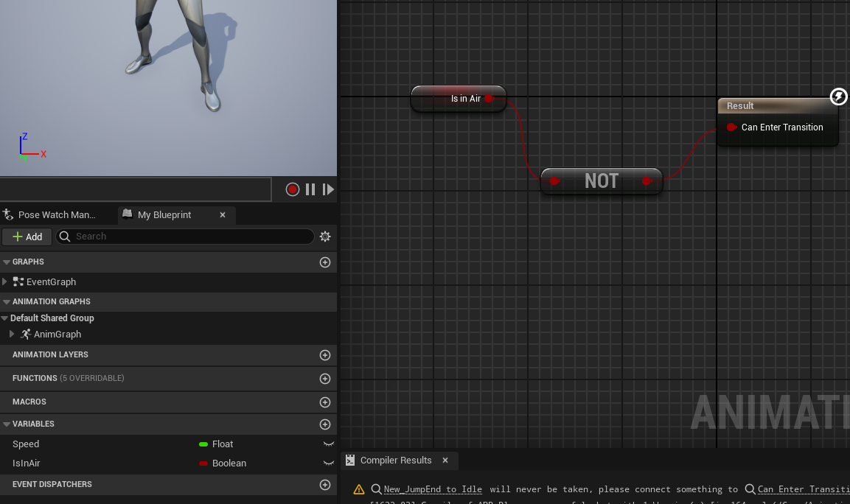Viewport: 850px width, 504px height.
Task: Add new macro plus icon
Action: (x=325, y=402)
